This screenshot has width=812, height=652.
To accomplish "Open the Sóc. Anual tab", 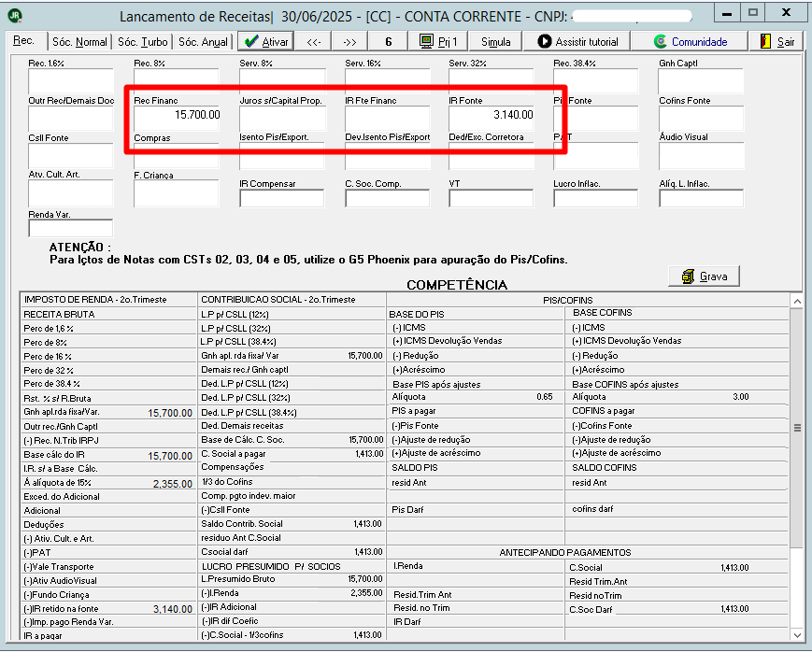I will coord(203,42).
